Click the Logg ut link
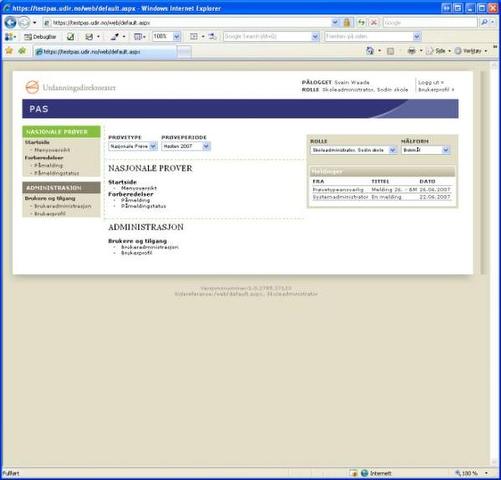The height and width of the screenshot is (480, 501). pyautogui.click(x=431, y=82)
